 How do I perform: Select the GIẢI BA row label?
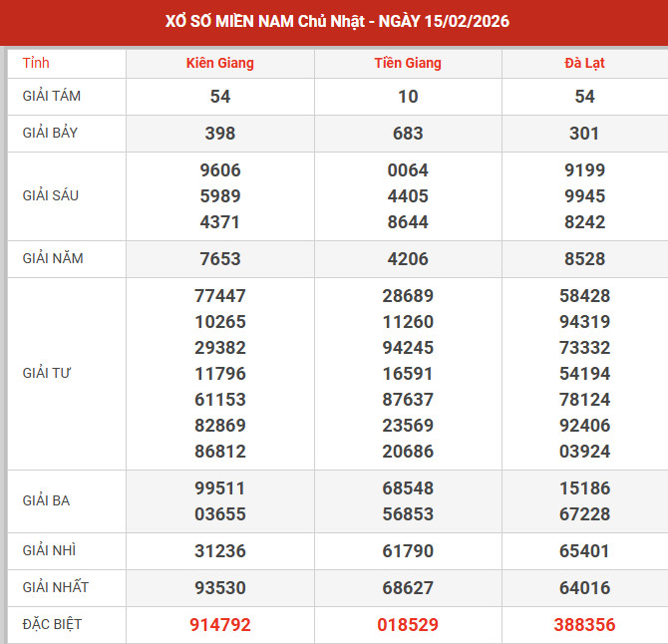48,500
